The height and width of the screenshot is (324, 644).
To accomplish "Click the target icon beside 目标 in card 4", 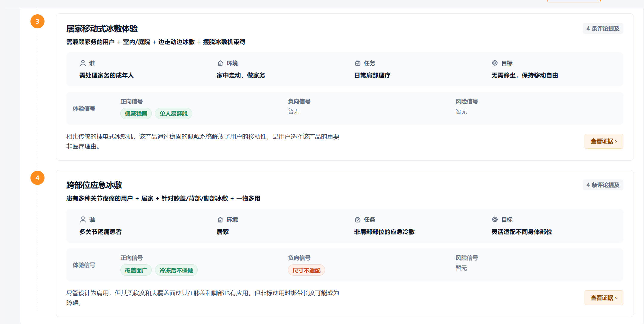I will point(495,219).
